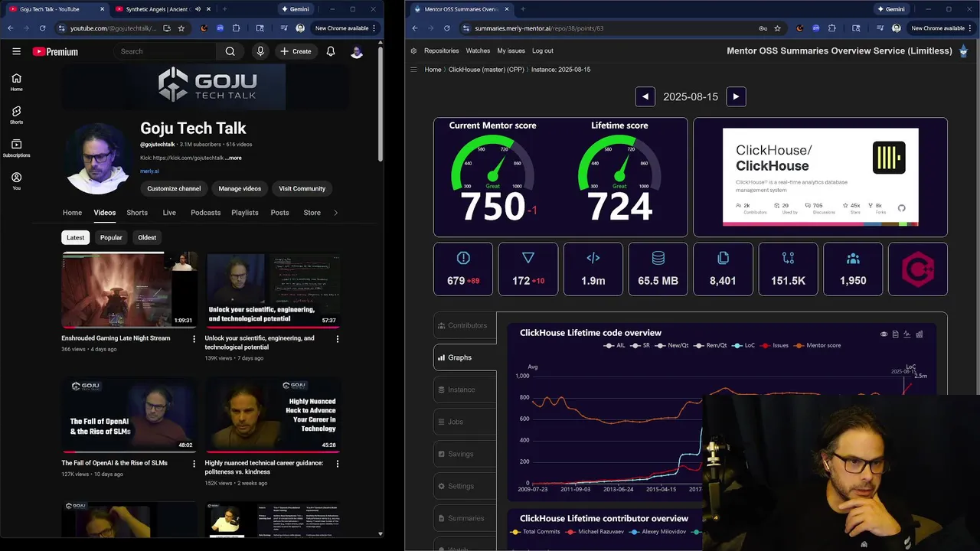This screenshot has width=980, height=551.
Task: Bookmark the Mentor page with star
Action: click(778, 28)
